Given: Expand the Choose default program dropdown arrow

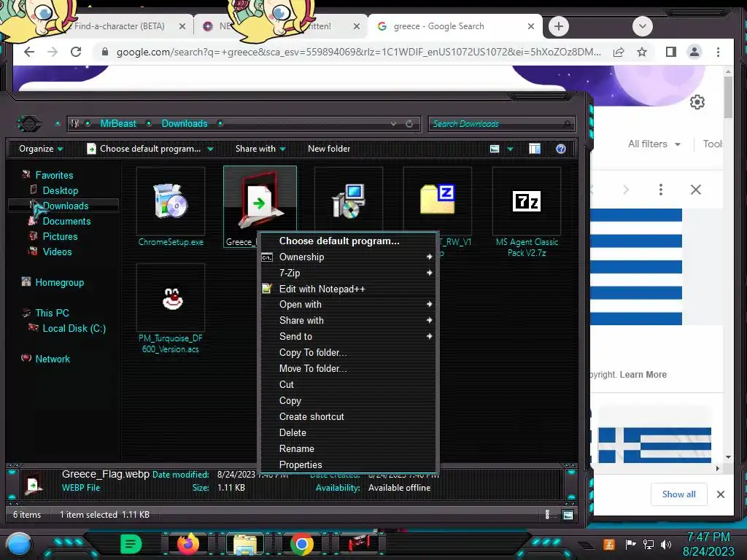Looking at the screenshot, I should click(210, 149).
